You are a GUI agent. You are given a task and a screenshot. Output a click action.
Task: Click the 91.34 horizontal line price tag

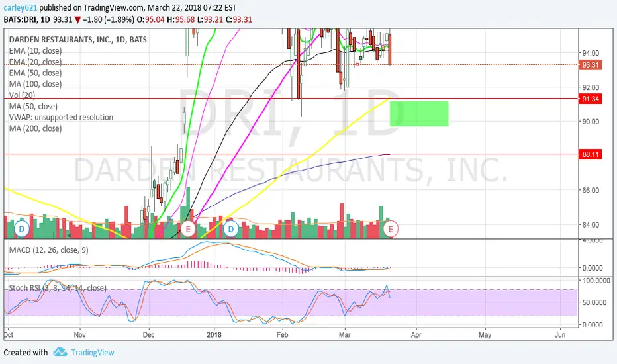591,99
